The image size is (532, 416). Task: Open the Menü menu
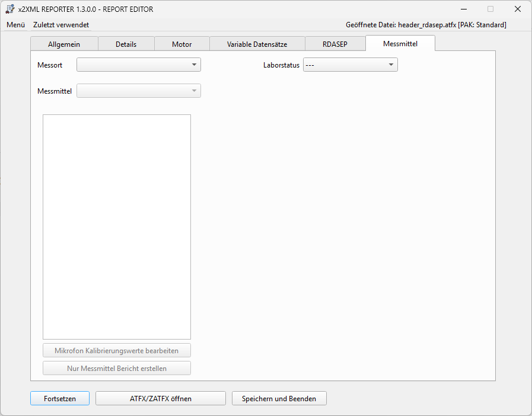15,25
